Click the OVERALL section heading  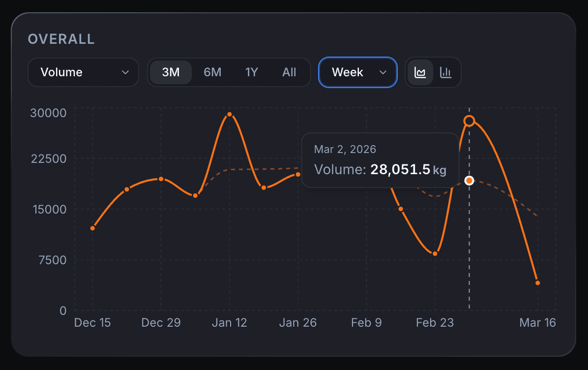(61, 39)
